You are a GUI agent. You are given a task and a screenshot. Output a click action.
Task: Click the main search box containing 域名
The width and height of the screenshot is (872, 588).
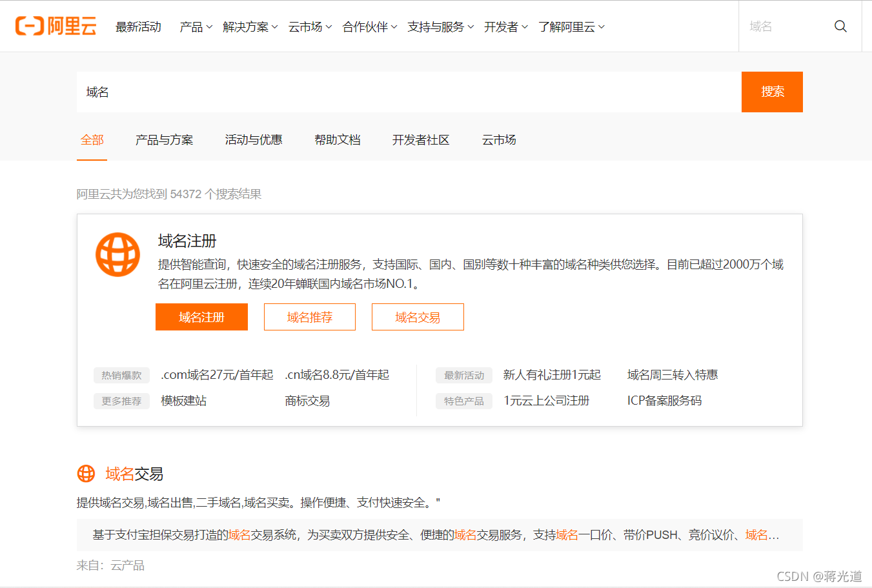(x=409, y=92)
